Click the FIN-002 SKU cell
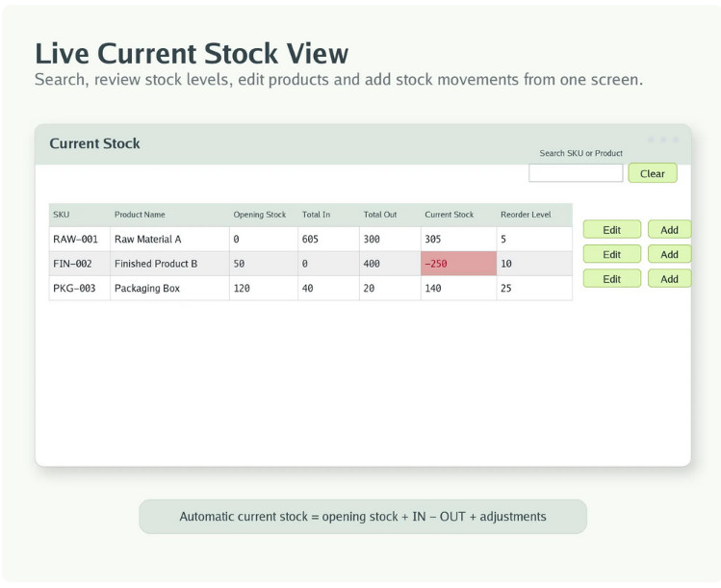Image resolution: width=721 pixels, height=588 pixels. [80, 264]
